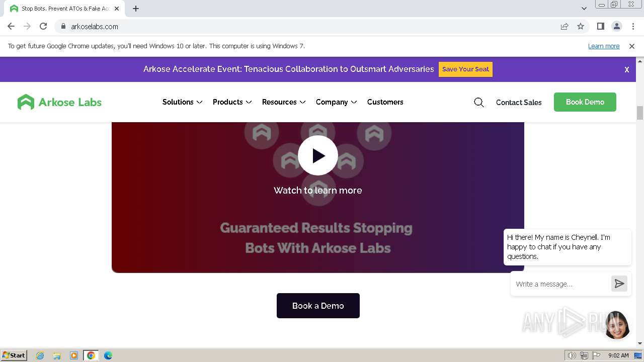
Task: Open Microsoft Edge from taskbar
Action: click(108, 355)
